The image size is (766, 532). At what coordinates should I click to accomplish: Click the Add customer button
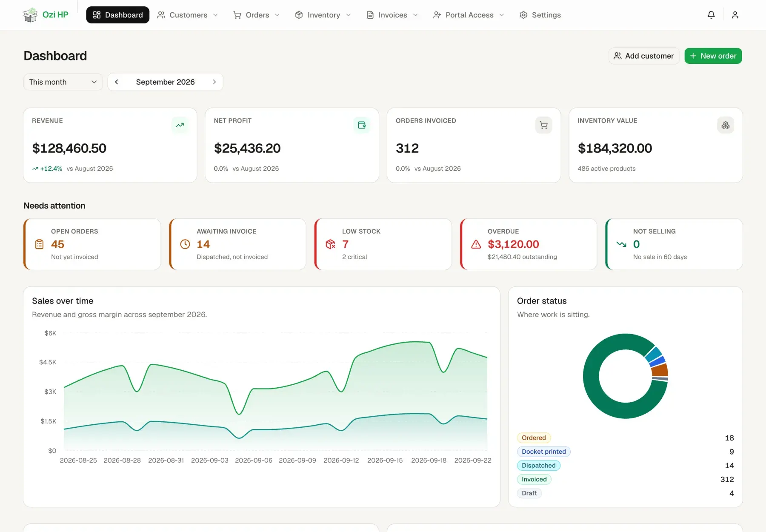click(x=644, y=56)
